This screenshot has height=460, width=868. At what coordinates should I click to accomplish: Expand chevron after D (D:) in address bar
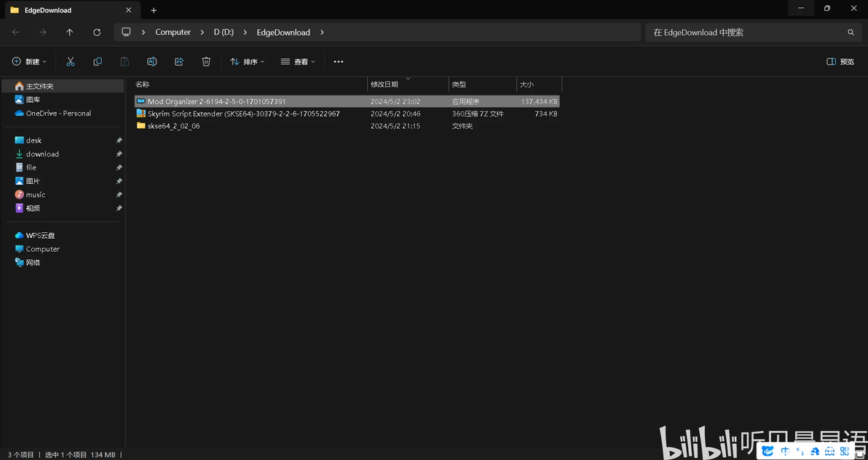point(245,32)
